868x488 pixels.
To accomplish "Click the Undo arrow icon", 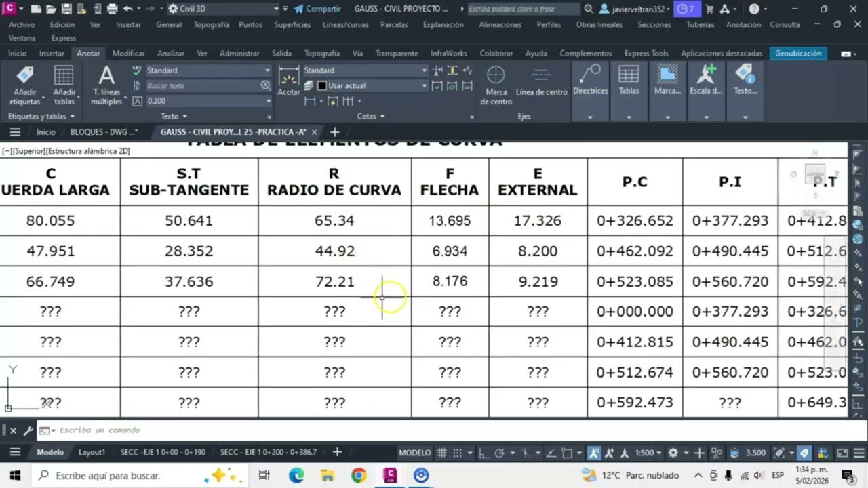I will click(128, 9).
